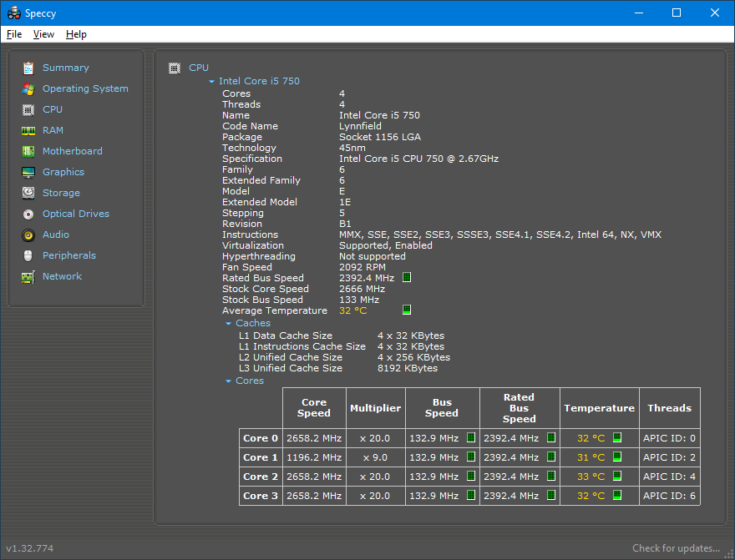
Task: Collapse the Caches section arrow
Action: 228,324
